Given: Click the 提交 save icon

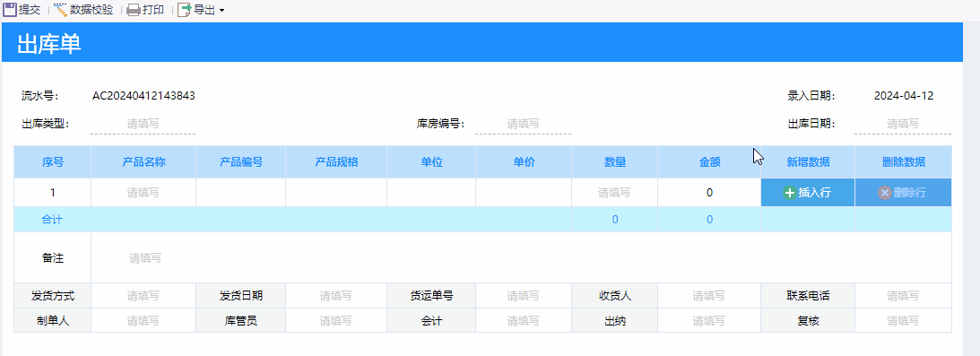Looking at the screenshot, I should click(x=10, y=9).
